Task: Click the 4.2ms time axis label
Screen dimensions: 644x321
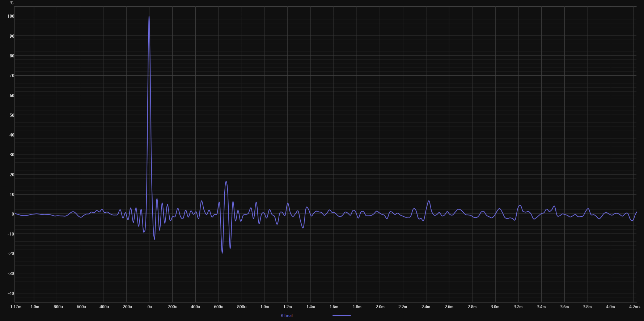Action: pyautogui.click(x=635, y=307)
